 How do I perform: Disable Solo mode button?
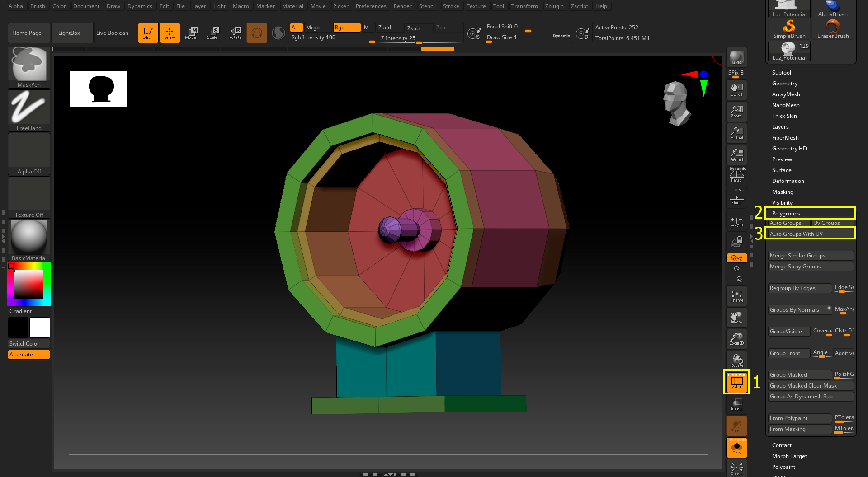[736, 448]
